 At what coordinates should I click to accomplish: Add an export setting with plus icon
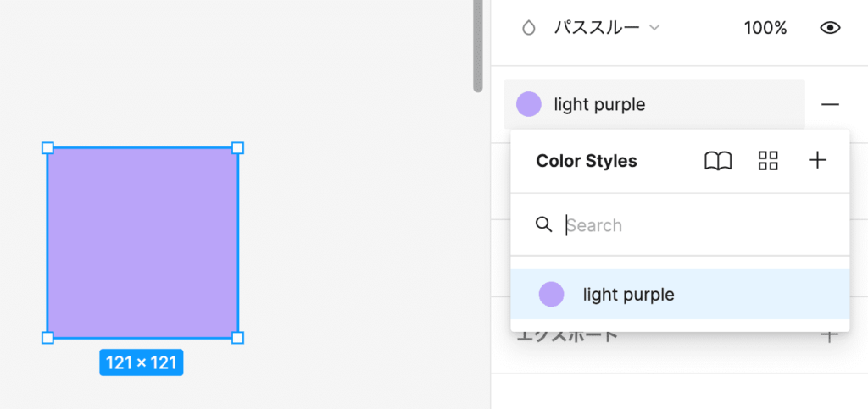pos(829,335)
